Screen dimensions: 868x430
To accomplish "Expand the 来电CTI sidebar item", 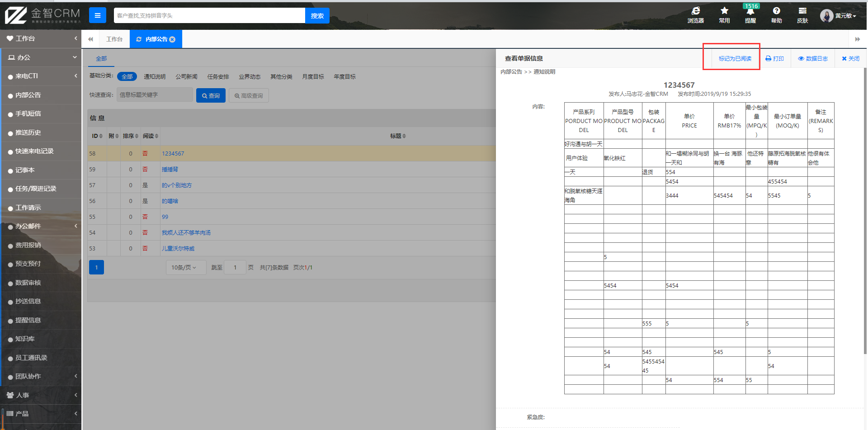I will [41, 76].
